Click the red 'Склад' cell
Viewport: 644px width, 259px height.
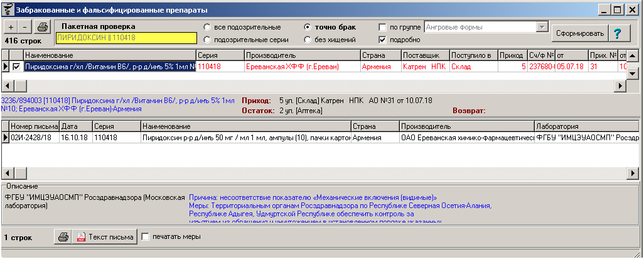click(474, 67)
